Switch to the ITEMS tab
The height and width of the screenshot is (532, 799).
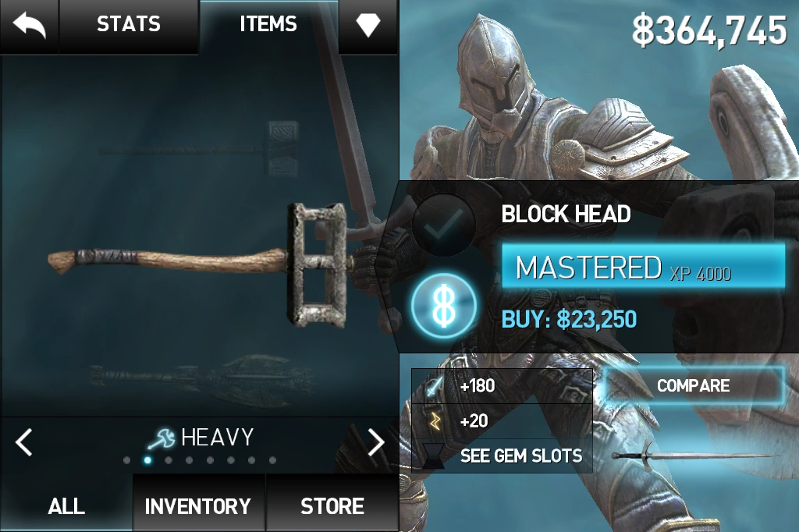click(x=268, y=24)
